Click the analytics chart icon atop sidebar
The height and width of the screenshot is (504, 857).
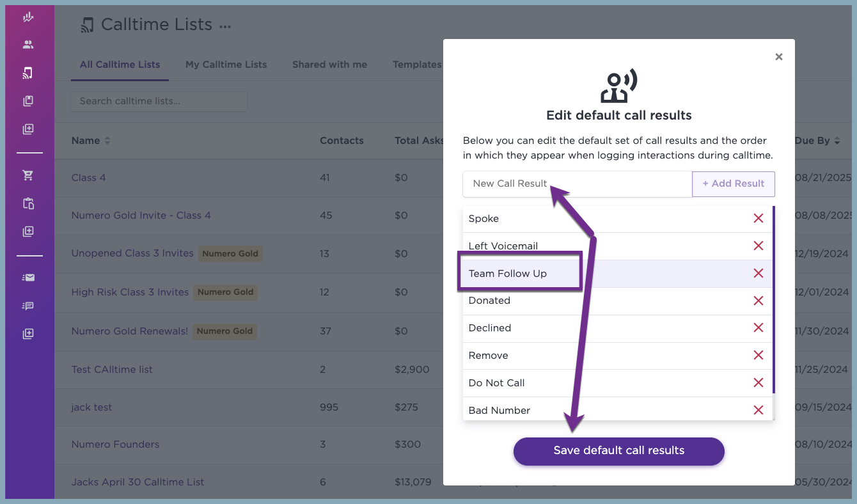click(x=28, y=17)
